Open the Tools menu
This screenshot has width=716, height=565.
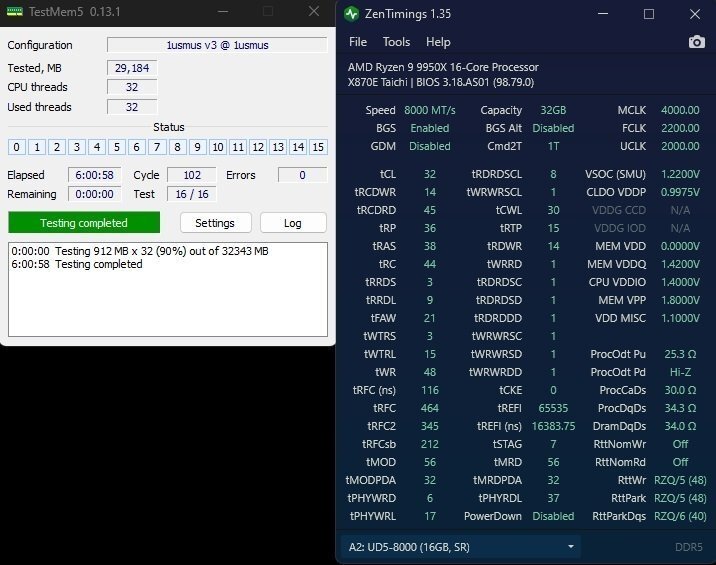[x=396, y=42]
